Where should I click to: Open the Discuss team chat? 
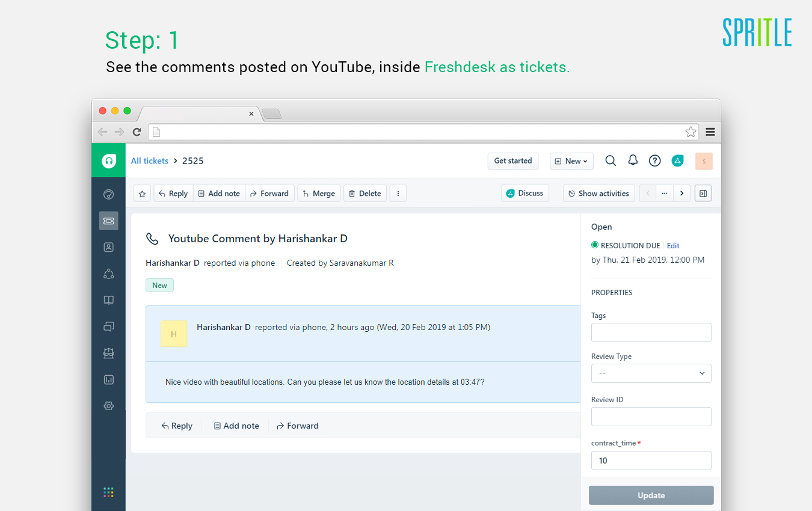coord(525,193)
